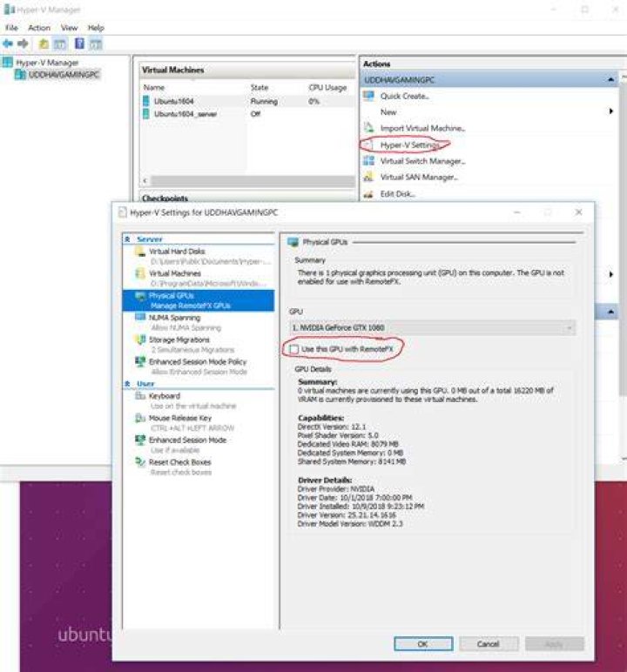Select NUMA Spanning settings item
Viewport: 627px width, 672px height.
[199, 322]
